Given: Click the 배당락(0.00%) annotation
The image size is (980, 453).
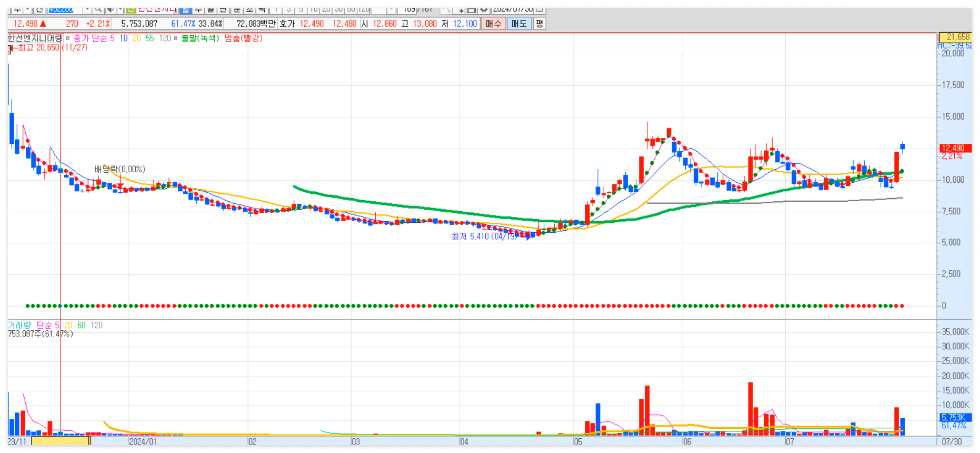Looking at the screenshot, I should (x=119, y=169).
